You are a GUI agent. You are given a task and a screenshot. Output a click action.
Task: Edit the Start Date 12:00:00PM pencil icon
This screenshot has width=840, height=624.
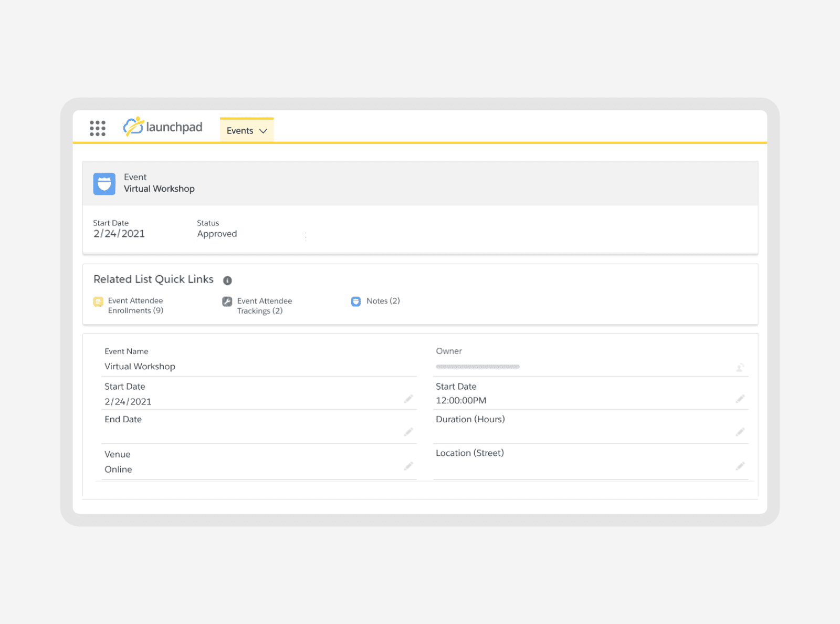click(x=740, y=399)
